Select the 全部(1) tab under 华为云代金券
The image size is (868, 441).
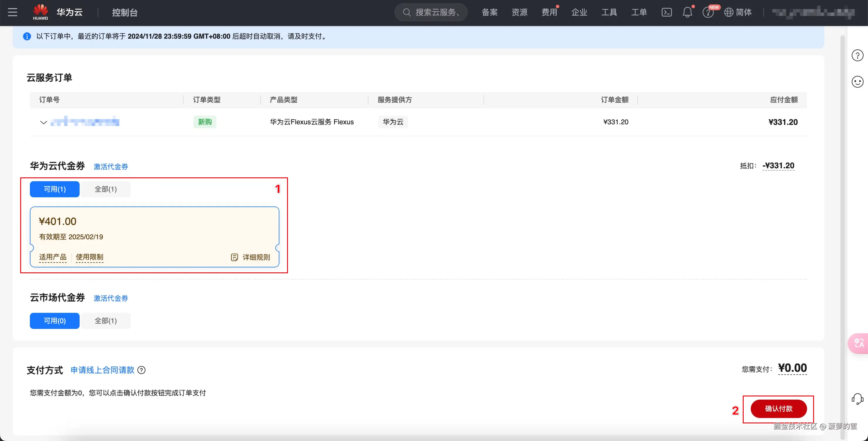coord(106,189)
